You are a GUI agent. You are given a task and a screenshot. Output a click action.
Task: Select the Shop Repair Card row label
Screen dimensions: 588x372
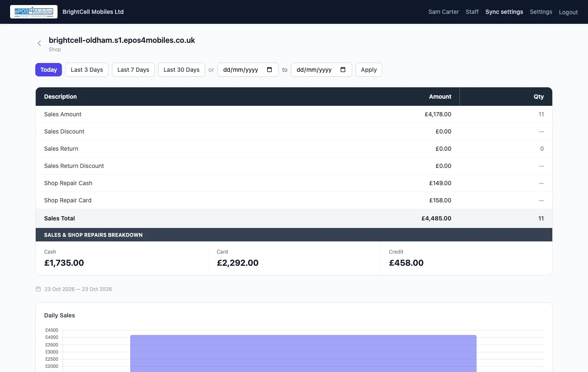(68, 200)
